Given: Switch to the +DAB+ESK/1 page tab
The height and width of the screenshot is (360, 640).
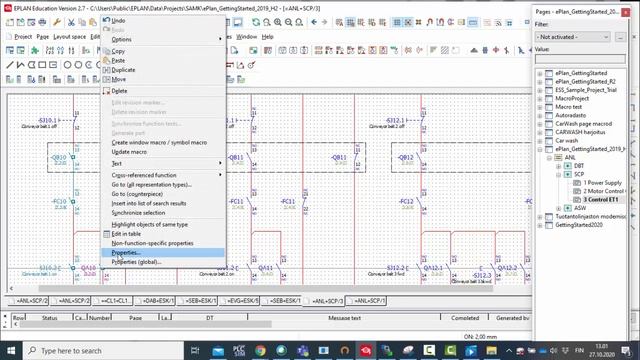Looking at the screenshot, I should (x=154, y=301).
